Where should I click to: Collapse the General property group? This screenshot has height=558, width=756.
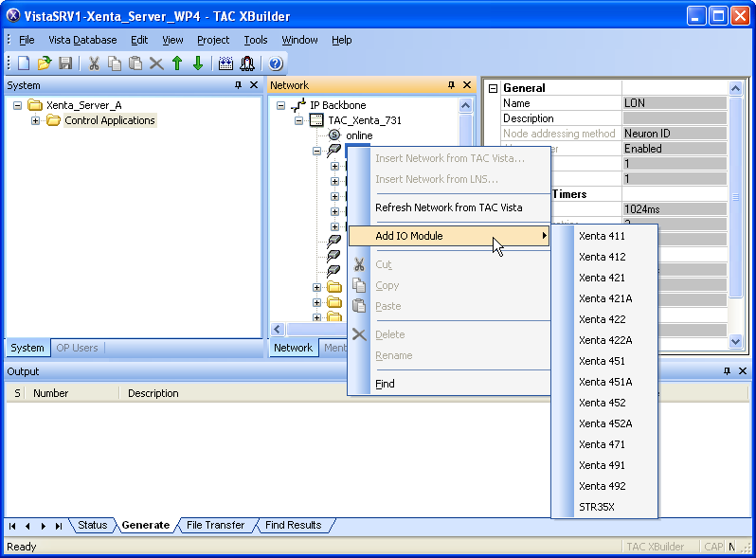coord(493,88)
